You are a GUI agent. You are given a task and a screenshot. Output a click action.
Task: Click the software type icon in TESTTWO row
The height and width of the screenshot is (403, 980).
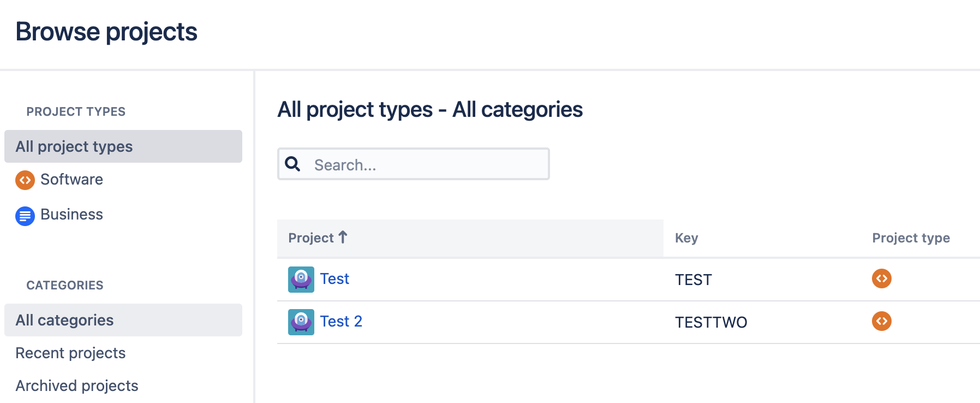coord(881,321)
